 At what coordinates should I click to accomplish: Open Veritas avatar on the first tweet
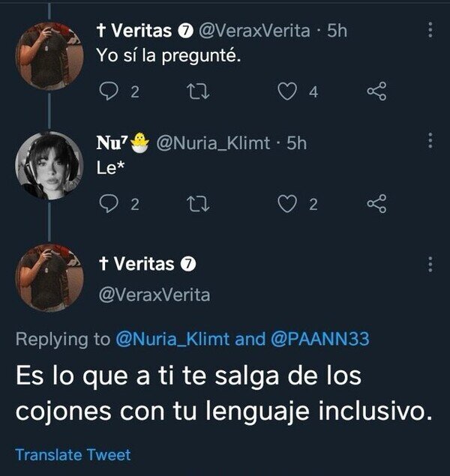coord(50,55)
